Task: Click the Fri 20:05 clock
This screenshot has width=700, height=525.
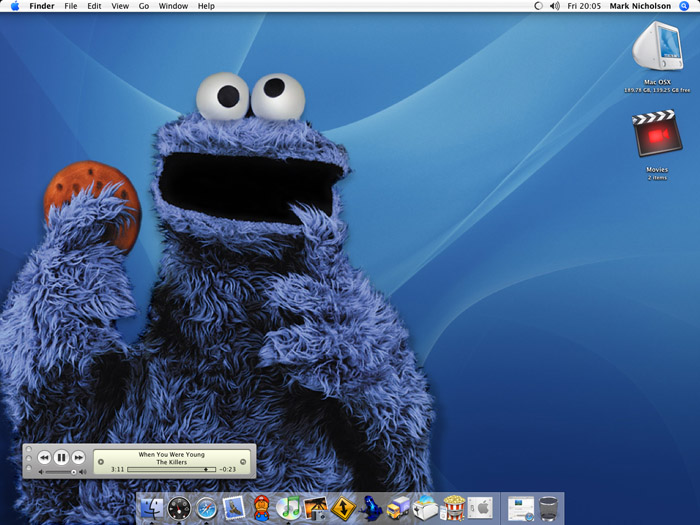Action: (584, 6)
